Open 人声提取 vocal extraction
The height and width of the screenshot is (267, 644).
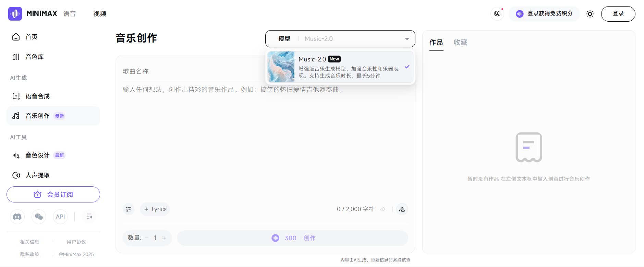coord(53,175)
